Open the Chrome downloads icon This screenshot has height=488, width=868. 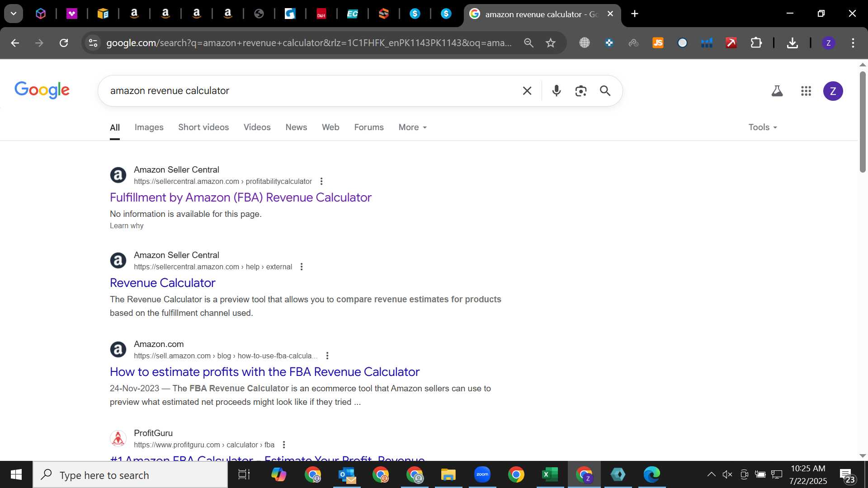tap(792, 43)
